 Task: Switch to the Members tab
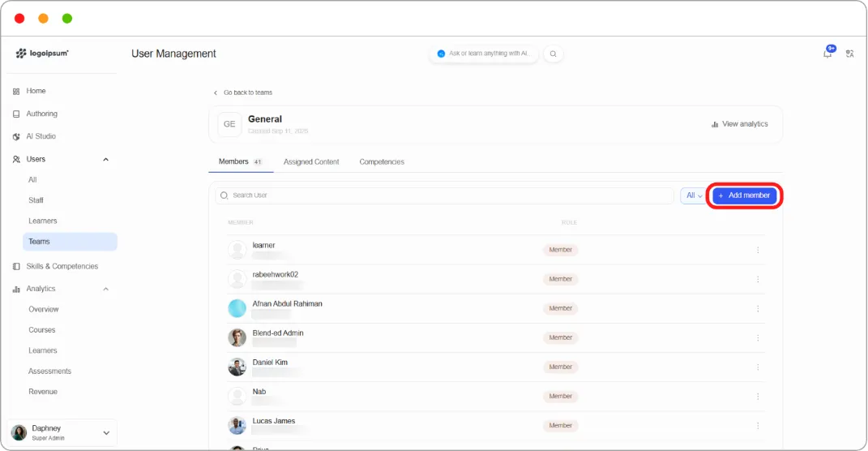[240, 161]
